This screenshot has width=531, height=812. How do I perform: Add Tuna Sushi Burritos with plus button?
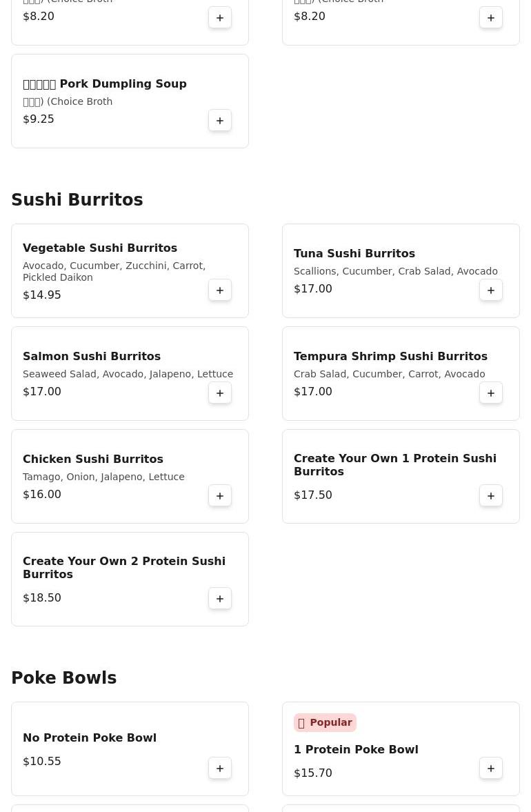click(x=490, y=290)
